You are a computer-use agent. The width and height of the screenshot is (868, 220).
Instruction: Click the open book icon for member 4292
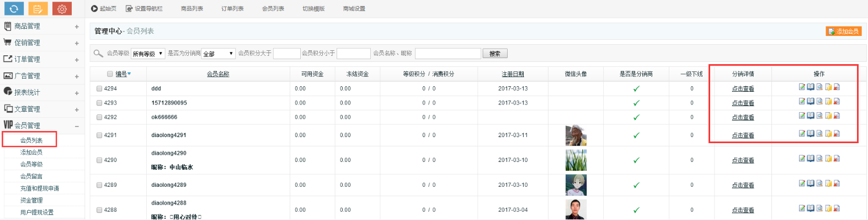(811, 116)
